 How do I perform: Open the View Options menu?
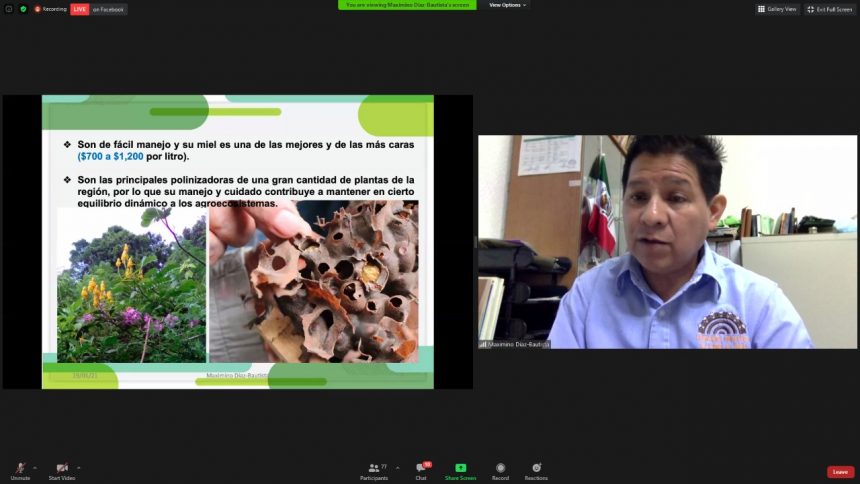point(507,5)
